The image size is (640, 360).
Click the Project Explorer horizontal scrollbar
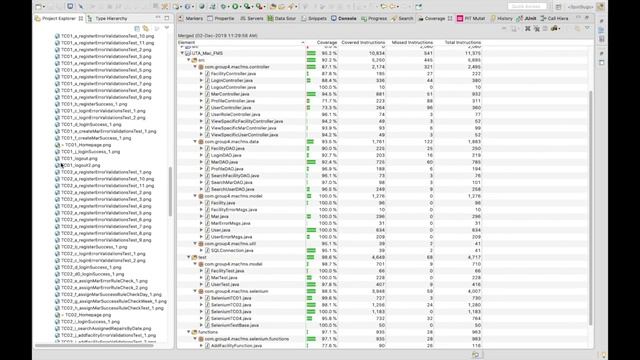pyautogui.click(x=95, y=345)
